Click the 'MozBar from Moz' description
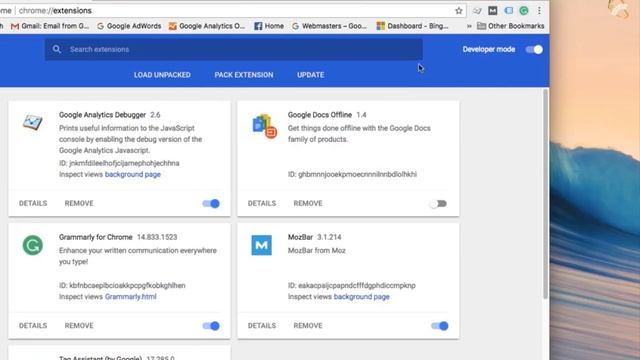 (x=317, y=251)
